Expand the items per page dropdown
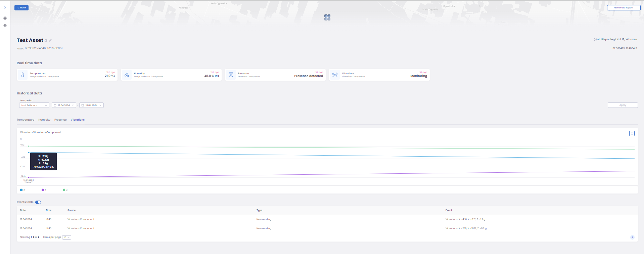644x254 pixels. point(66,237)
